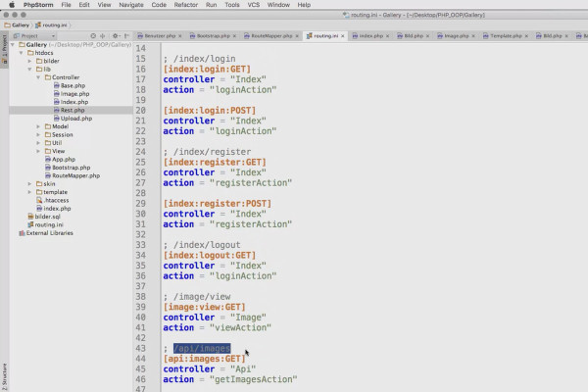Open the Code menu
Screen dimensions: 588x392
pos(159,5)
